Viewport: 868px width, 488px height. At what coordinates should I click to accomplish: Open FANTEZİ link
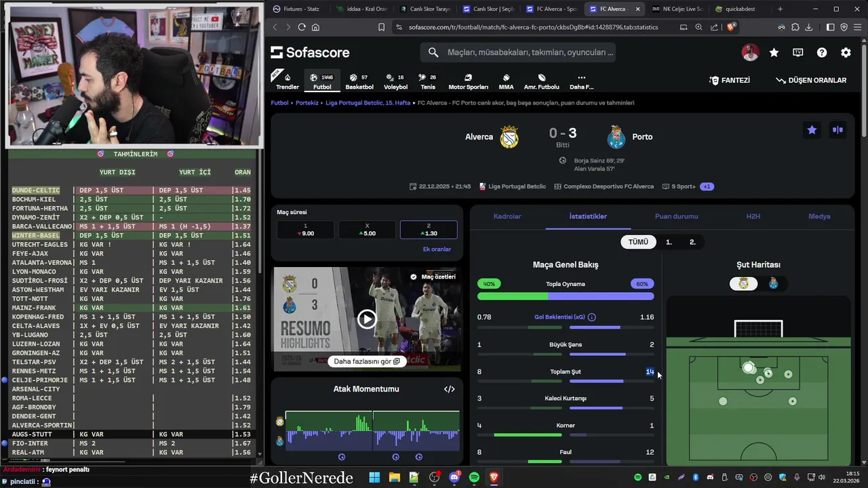click(730, 80)
